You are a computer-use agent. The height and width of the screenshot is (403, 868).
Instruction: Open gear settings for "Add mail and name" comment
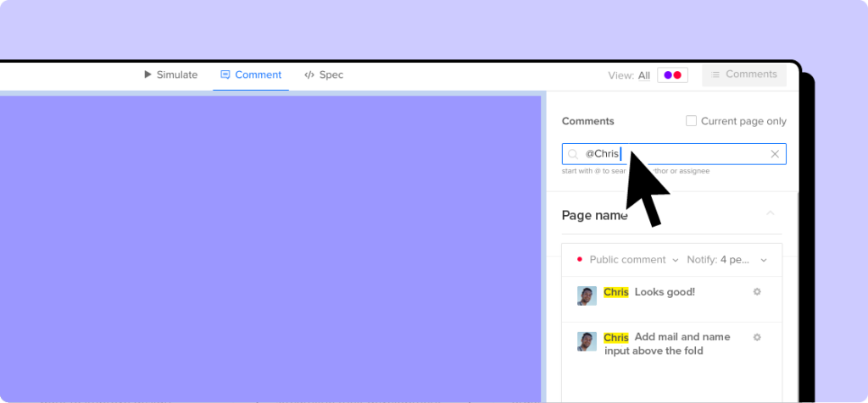tap(757, 337)
